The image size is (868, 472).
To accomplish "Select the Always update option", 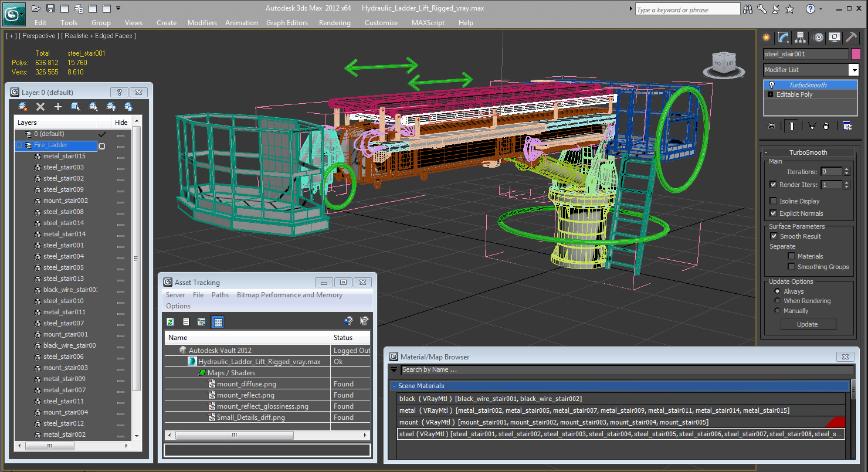I will click(778, 291).
